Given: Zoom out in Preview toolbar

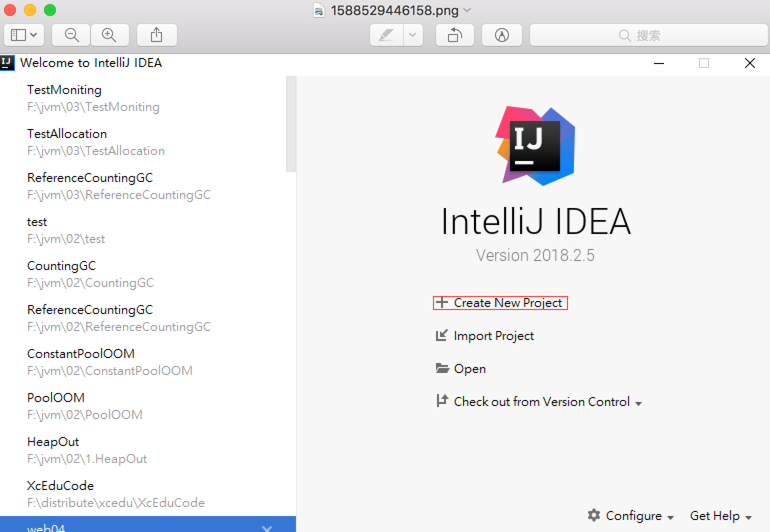Looking at the screenshot, I should tap(71, 35).
